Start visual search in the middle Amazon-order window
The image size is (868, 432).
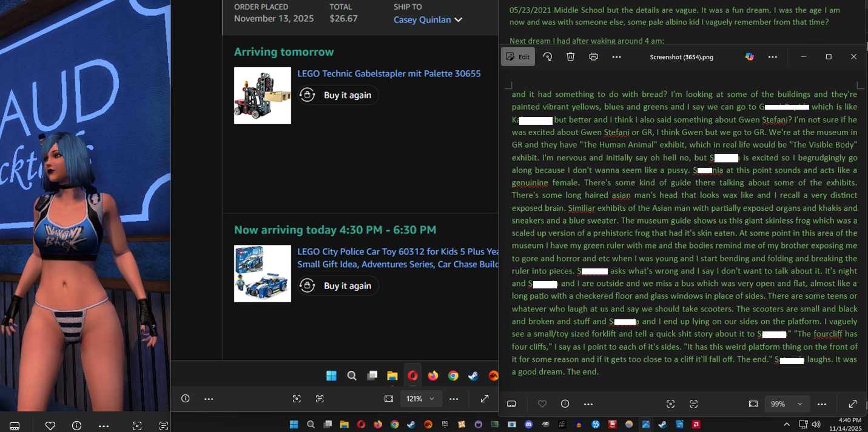[x=297, y=399]
